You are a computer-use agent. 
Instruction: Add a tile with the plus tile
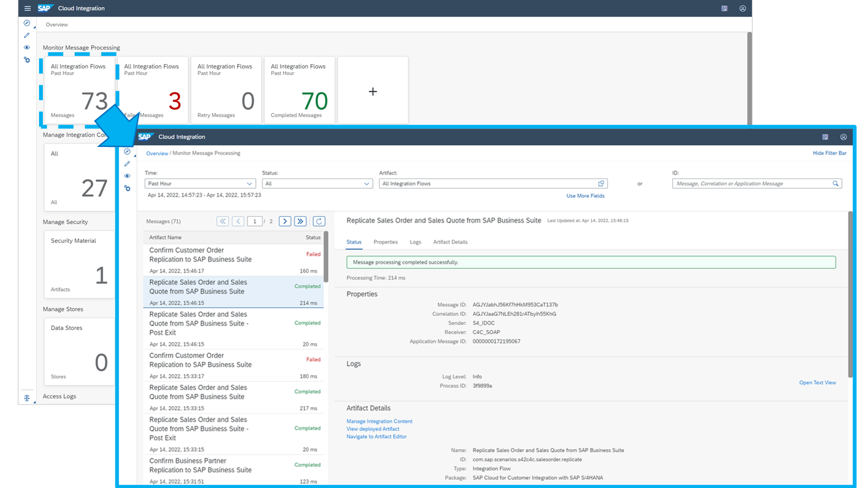coord(373,91)
